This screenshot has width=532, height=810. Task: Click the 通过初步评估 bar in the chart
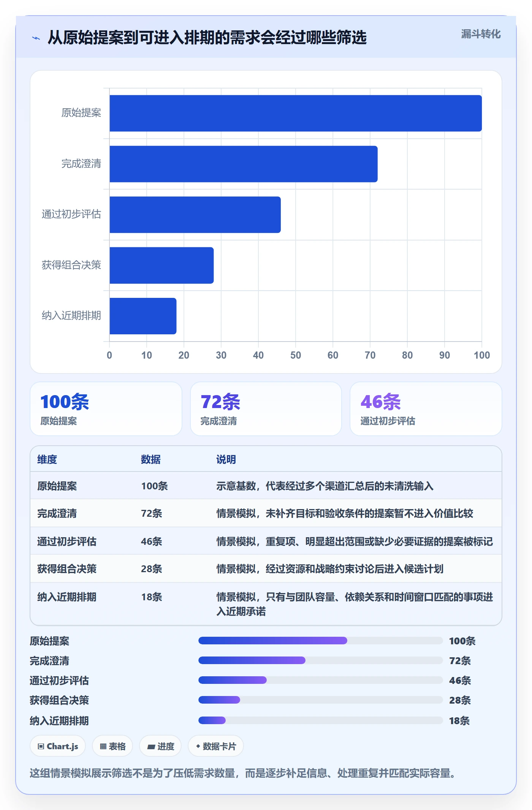[195, 215]
